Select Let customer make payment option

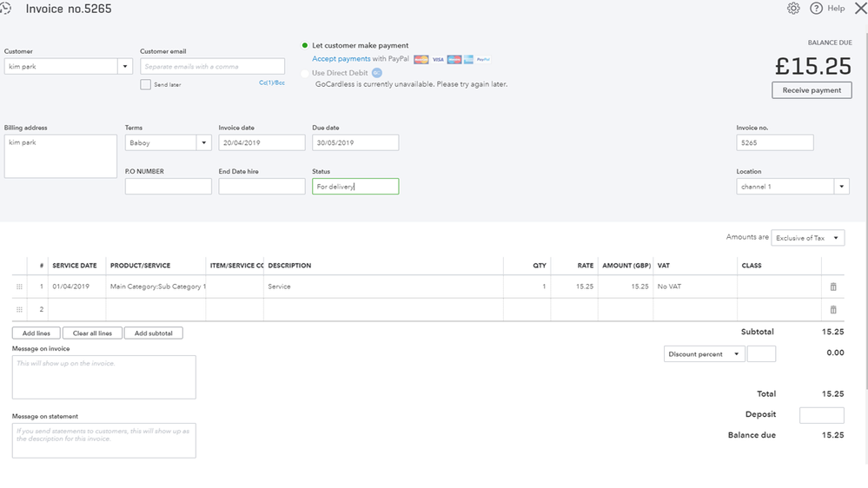pyautogui.click(x=305, y=45)
